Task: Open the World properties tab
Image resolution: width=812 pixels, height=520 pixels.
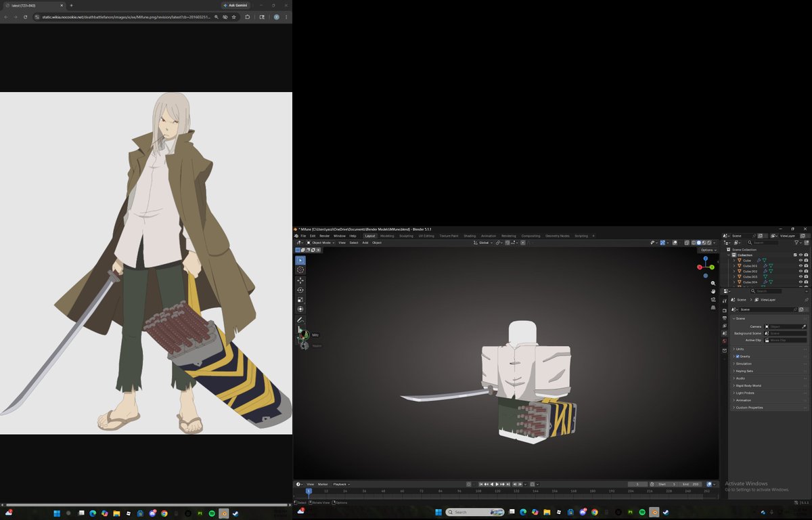Action: coord(725,341)
